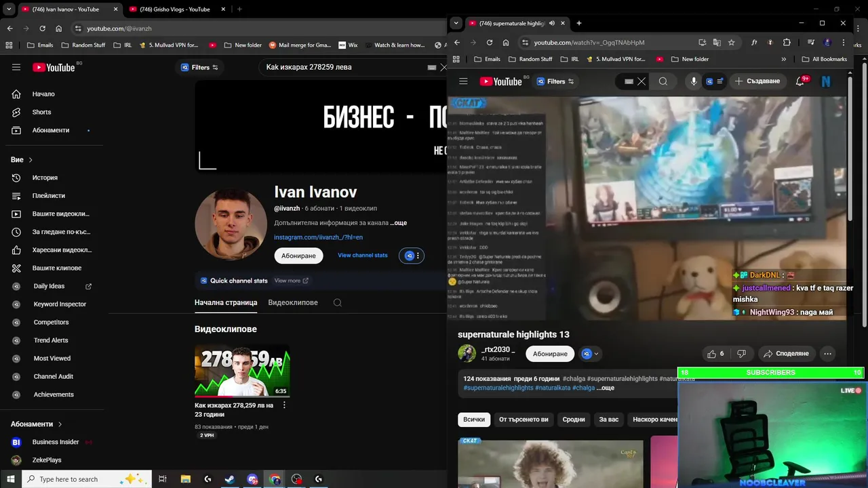This screenshot has width=868, height=488.
Task: Expand the Абонаменти section header chevron
Action: coord(60,424)
